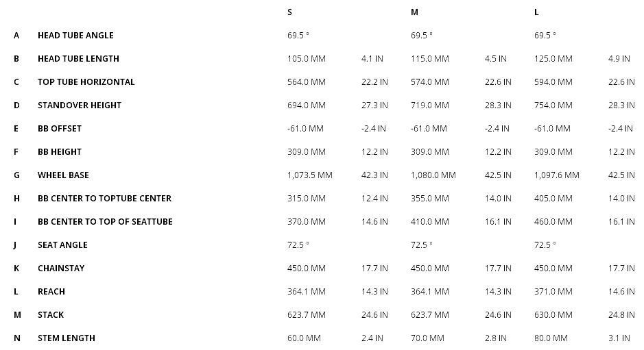Click the 1,073.5 MM wheel base value
Screen dimensions: 644x350
310,175
